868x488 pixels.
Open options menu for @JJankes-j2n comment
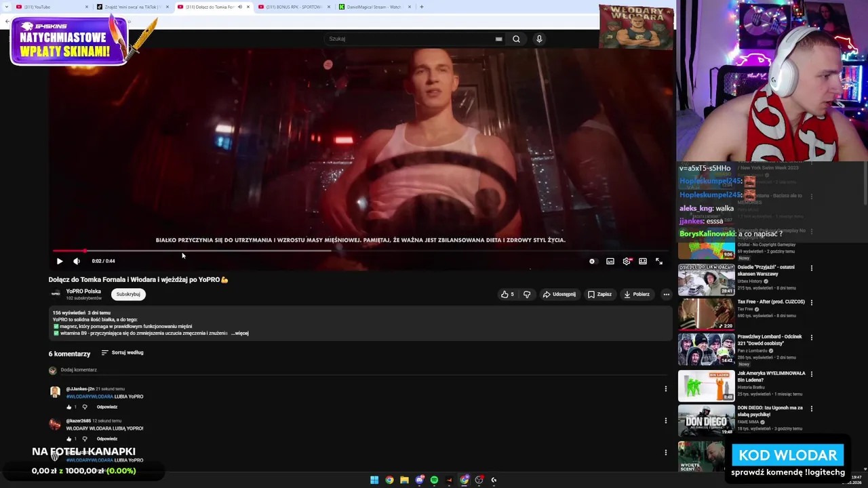click(x=665, y=388)
